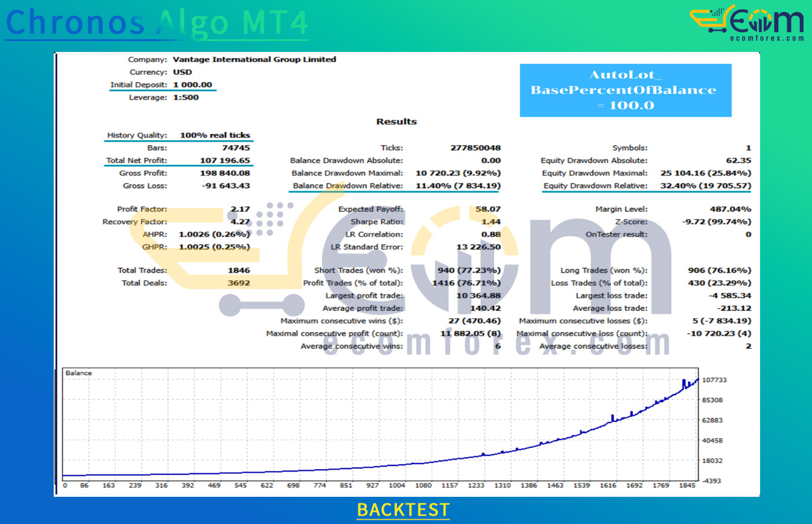
Task: Click the Long Trades value 906 (76.16%)
Action: click(720, 271)
